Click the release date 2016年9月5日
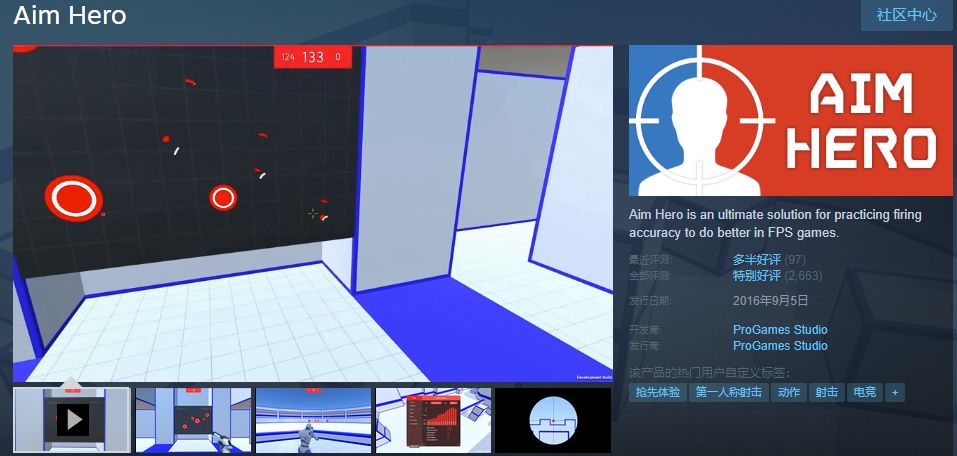This screenshot has width=957, height=456. tap(771, 300)
